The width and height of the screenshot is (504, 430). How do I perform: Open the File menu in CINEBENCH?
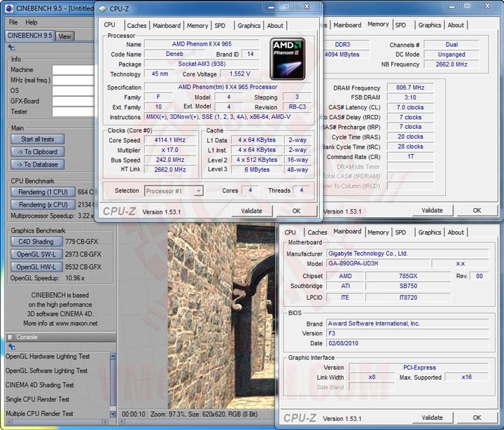coord(13,22)
